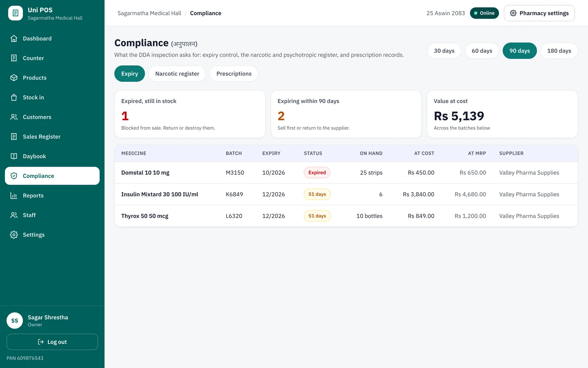Image resolution: width=588 pixels, height=368 pixels.
Task: Click Insulin Mixtard 51 days badge
Action: click(x=317, y=194)
